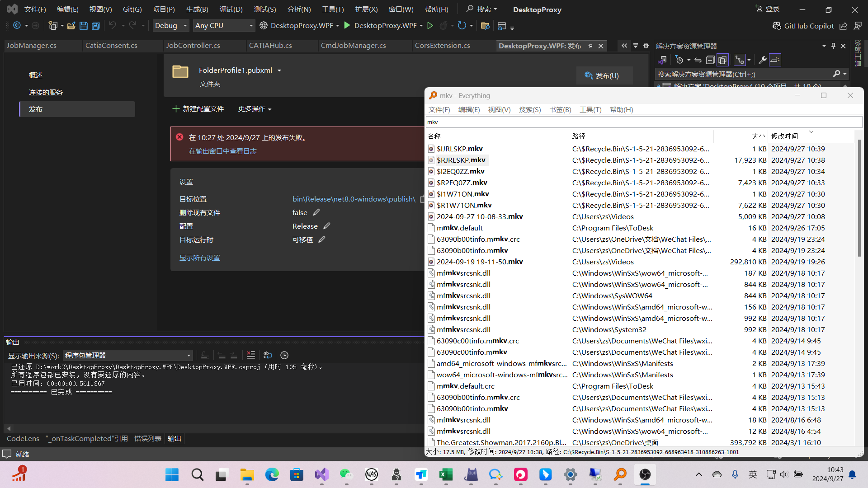Click the 登录 sign-in button
The image size is (868, 488).
(768, 9)
